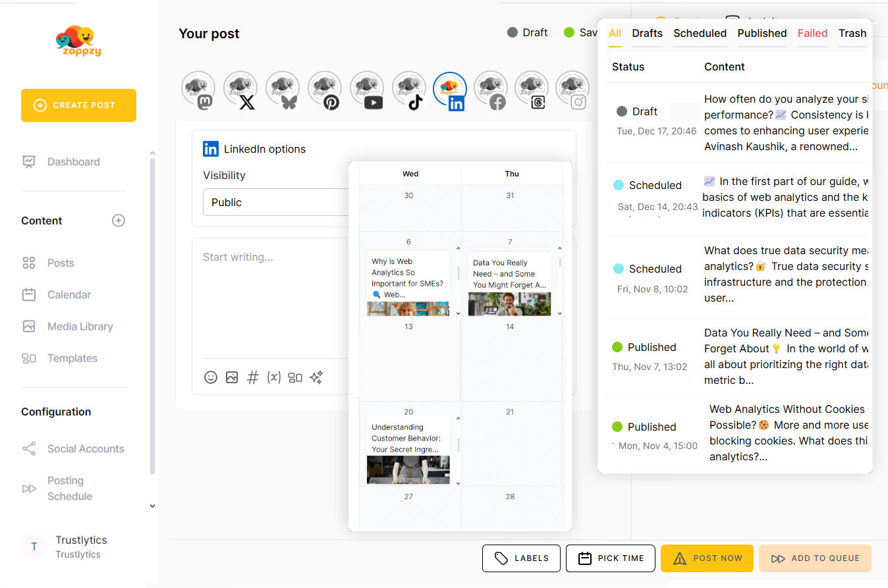Click the template icon in the editor toolbar
The width and height of the screenshot is (888, 588).
pos(295,377)
